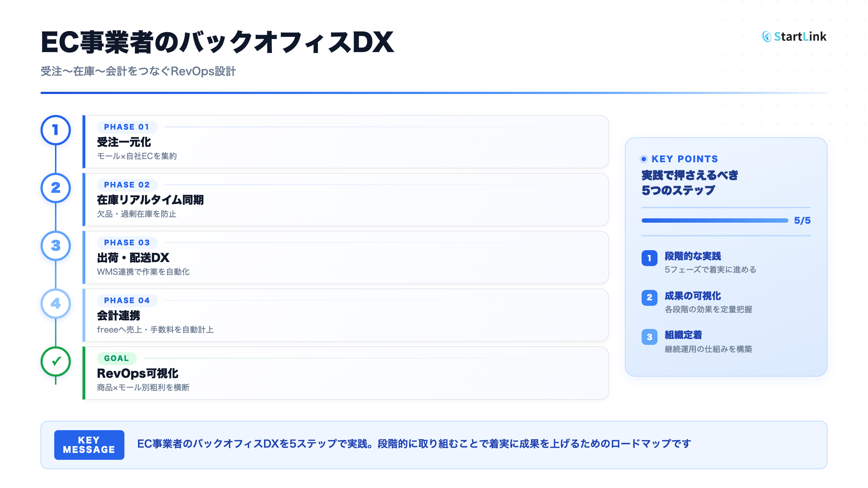The width and height of the screenshot is (868, 488).
Task: Click the PHASE 03 label pill
Action: pos(127,243)
